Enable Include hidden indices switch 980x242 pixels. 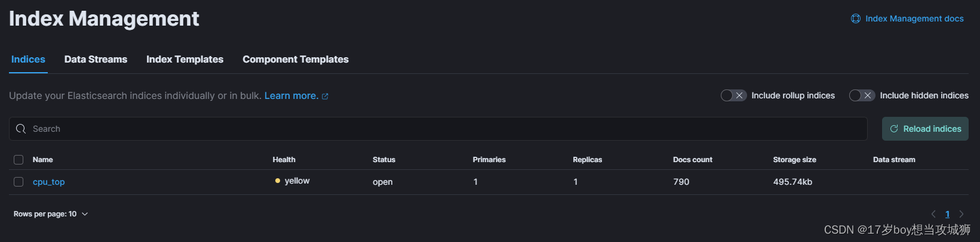(x=862, y=95)
